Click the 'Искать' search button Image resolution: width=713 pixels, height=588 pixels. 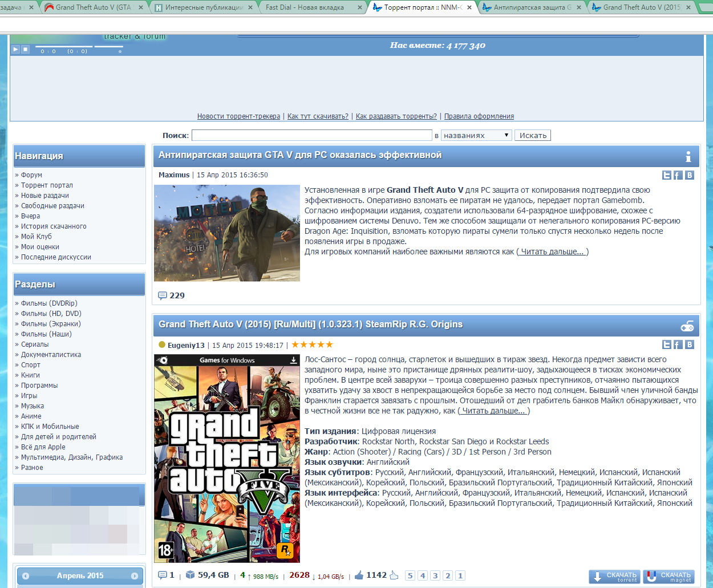(533, 135)
